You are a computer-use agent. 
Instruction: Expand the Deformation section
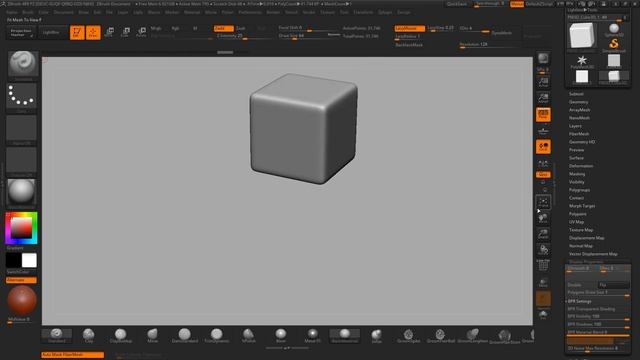[x=581, y=166]
